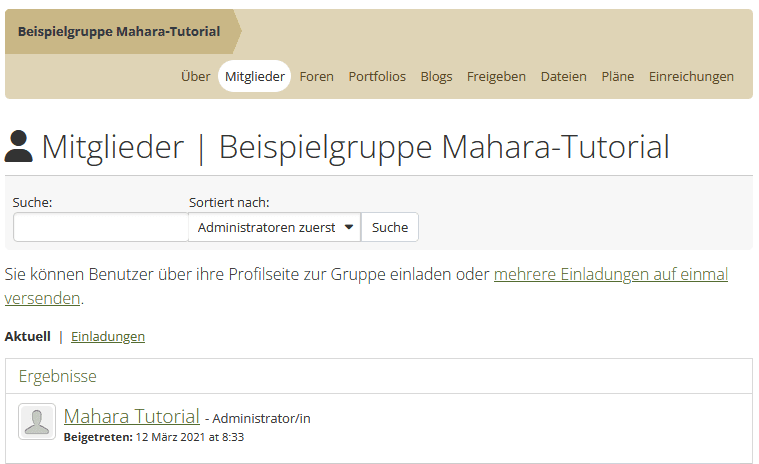Click the Suche: label
This screenshot has width=759, height=464.
(32, 202)
